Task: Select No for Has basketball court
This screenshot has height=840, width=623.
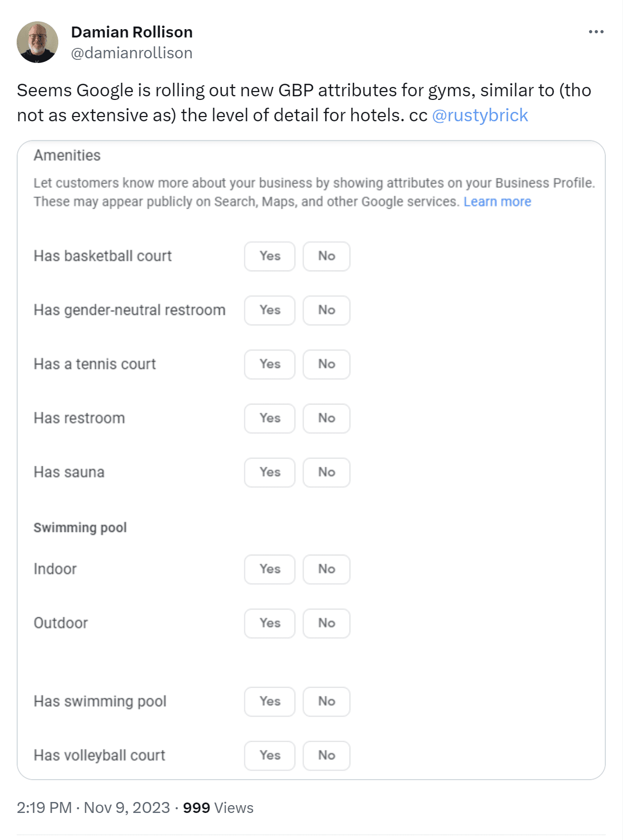Action: coord(326,256)
